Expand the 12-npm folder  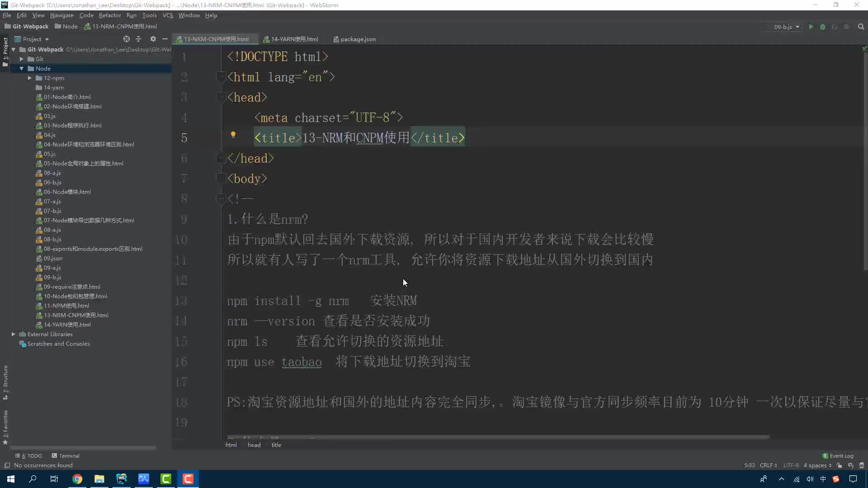(x=30, y=78)
